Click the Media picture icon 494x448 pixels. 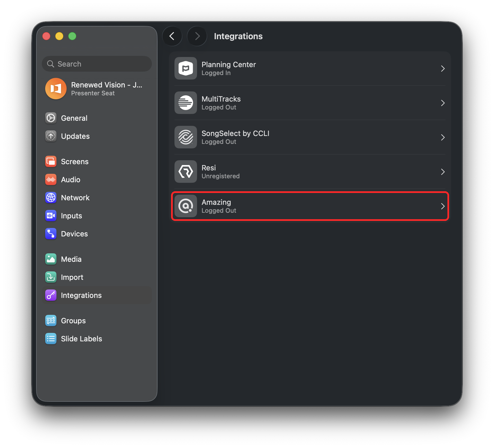pos(51,259)
